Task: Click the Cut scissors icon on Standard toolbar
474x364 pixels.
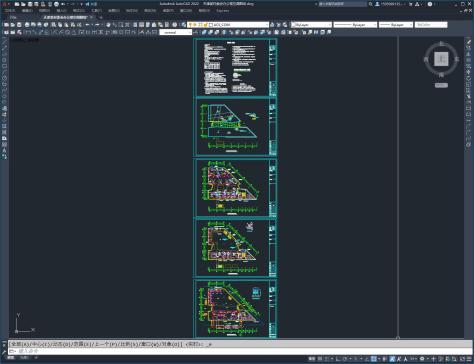Action: (53, 25)
